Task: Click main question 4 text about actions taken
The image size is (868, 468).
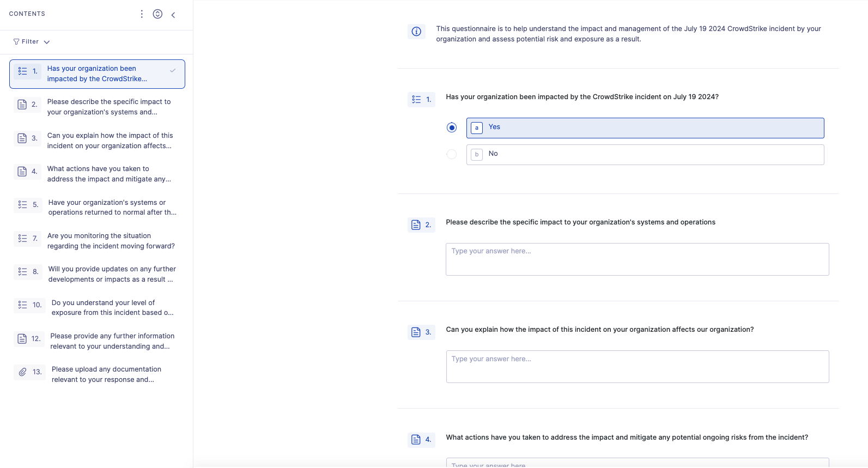Action: click(627, 437)
